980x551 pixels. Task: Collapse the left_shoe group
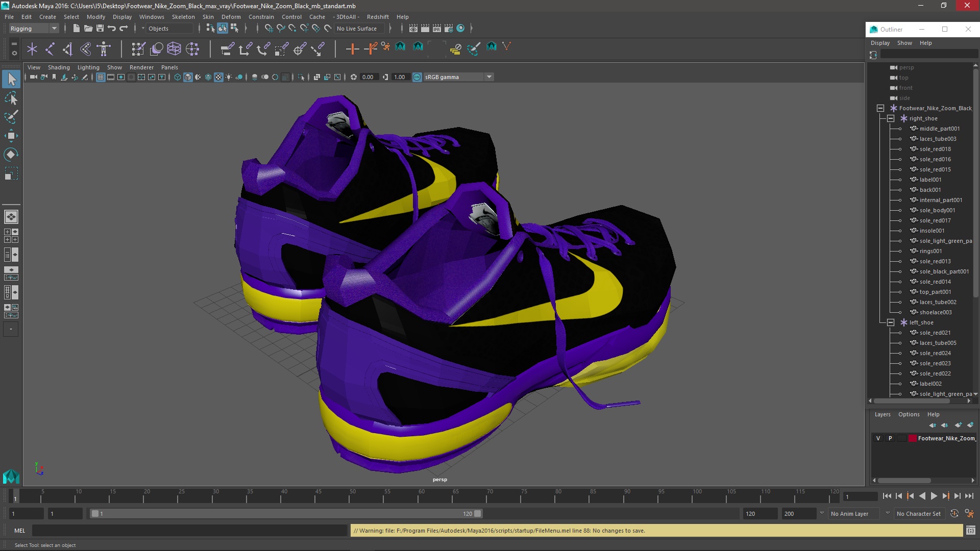(891, 322)
